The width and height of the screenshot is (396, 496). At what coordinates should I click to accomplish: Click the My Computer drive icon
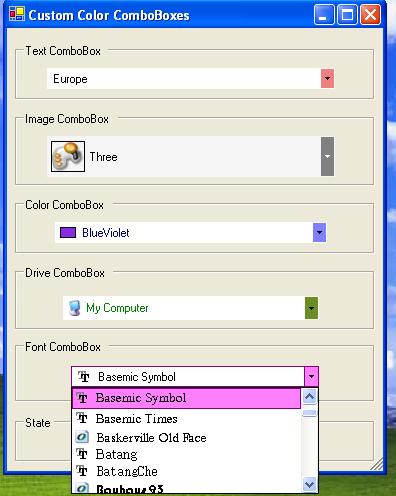pyautogui.click(x=74, y=308)
